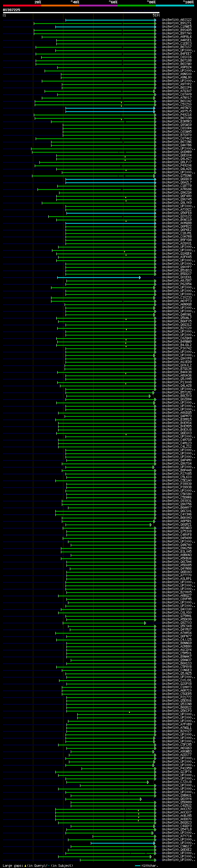Open hit UniRef100_Q8LPJ7
The image size is (197, 868).
point(177,162)
